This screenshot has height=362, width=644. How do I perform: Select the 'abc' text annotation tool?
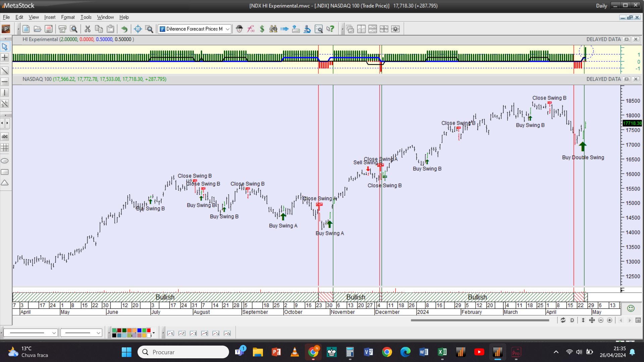[5, 136]
